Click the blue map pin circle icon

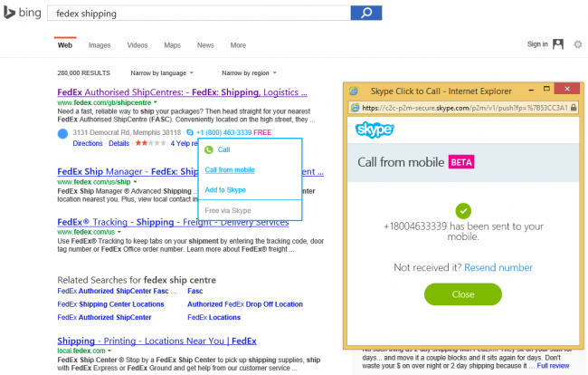pos(62,133)
